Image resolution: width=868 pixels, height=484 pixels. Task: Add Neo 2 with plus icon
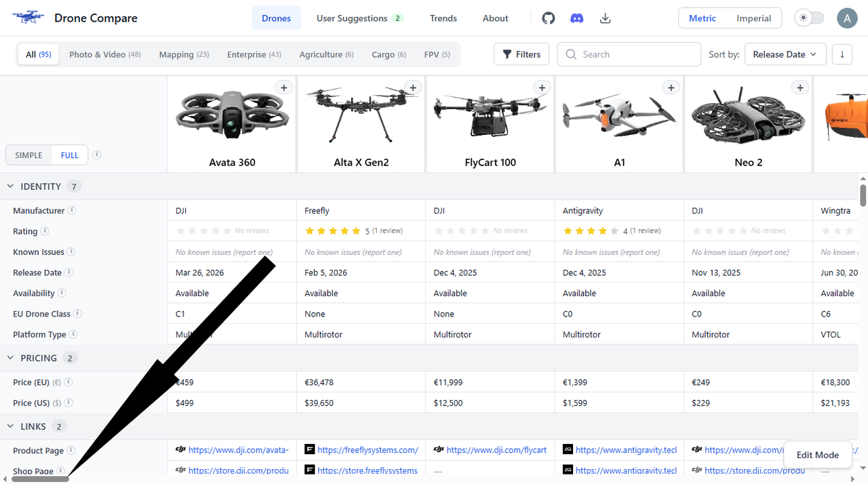[800, 87]
